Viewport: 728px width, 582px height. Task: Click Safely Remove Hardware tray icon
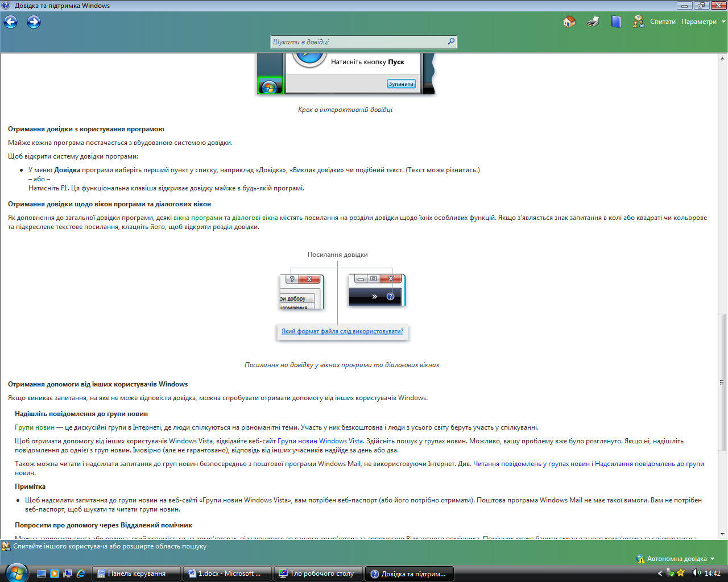coord(669,573)
